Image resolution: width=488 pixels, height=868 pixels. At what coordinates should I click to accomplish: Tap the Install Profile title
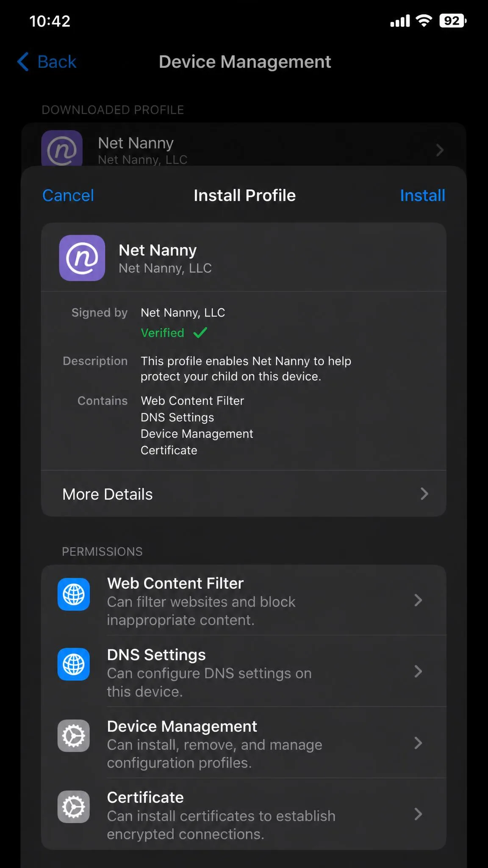pos(244,195)
